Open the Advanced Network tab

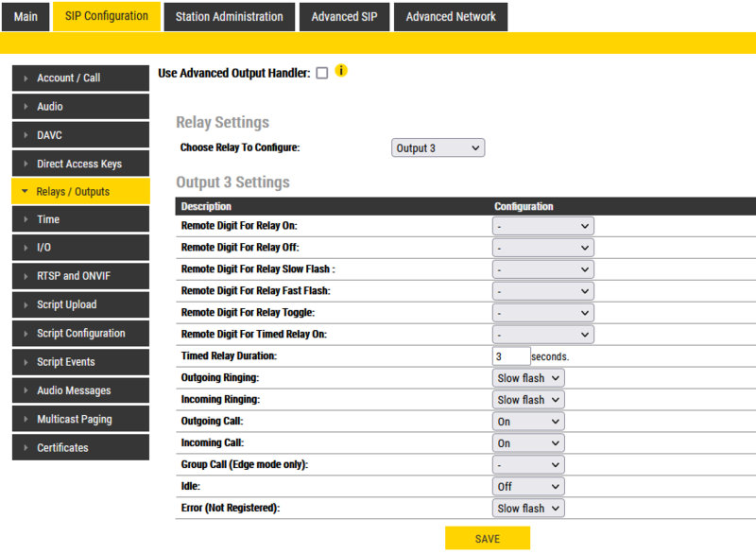pos(451,16)
